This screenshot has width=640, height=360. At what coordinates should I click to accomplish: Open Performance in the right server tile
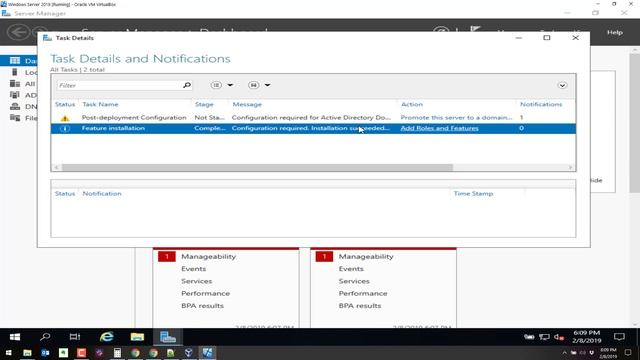pos(363,293)
